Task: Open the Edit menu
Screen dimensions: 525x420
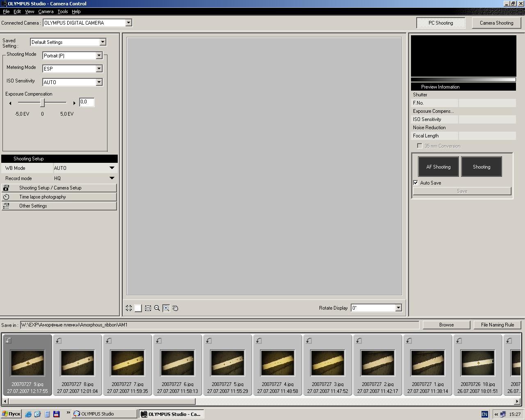Action: click(x=17, y=11)
